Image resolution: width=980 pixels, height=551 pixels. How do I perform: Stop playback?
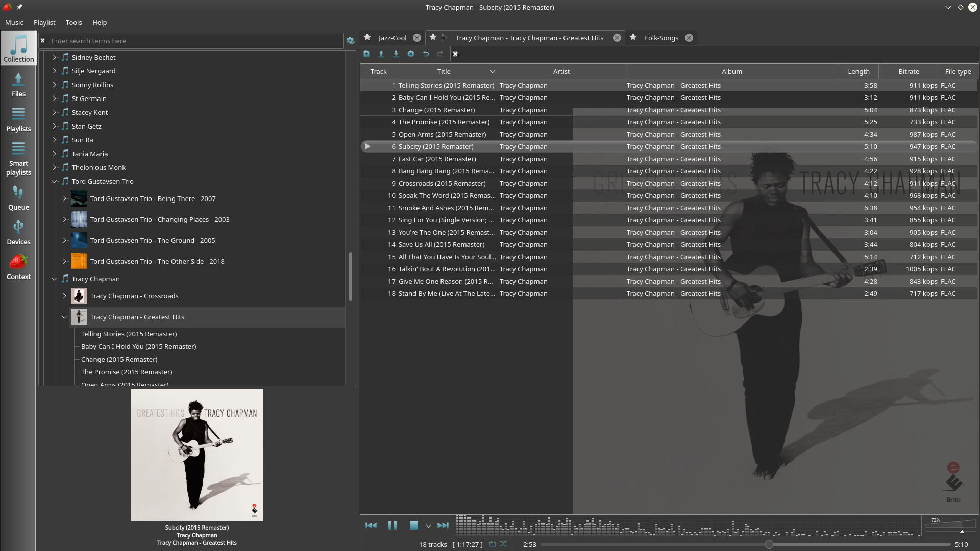[x=414, y=525]
